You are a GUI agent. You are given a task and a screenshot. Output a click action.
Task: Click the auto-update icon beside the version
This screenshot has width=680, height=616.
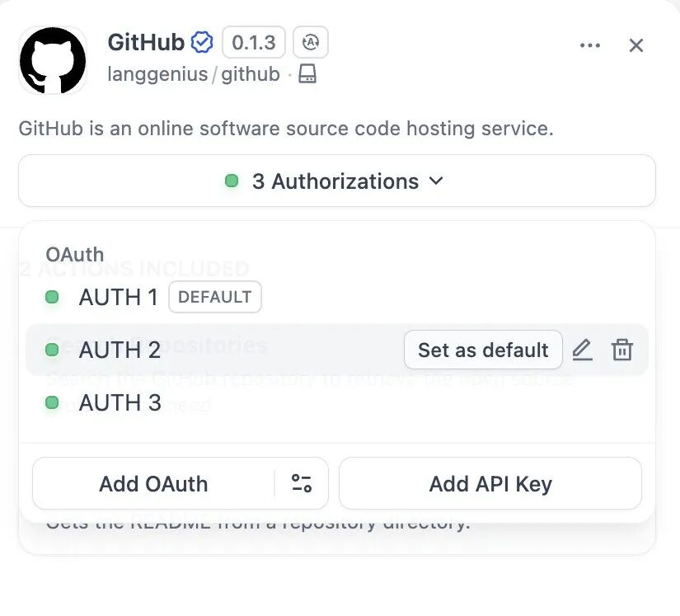(311, 42)
